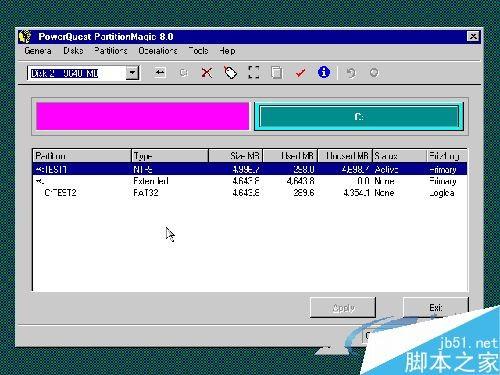Click the red checkmark check icon
The height and width of the screenshot is (375, 500).
tap(300, 72)
